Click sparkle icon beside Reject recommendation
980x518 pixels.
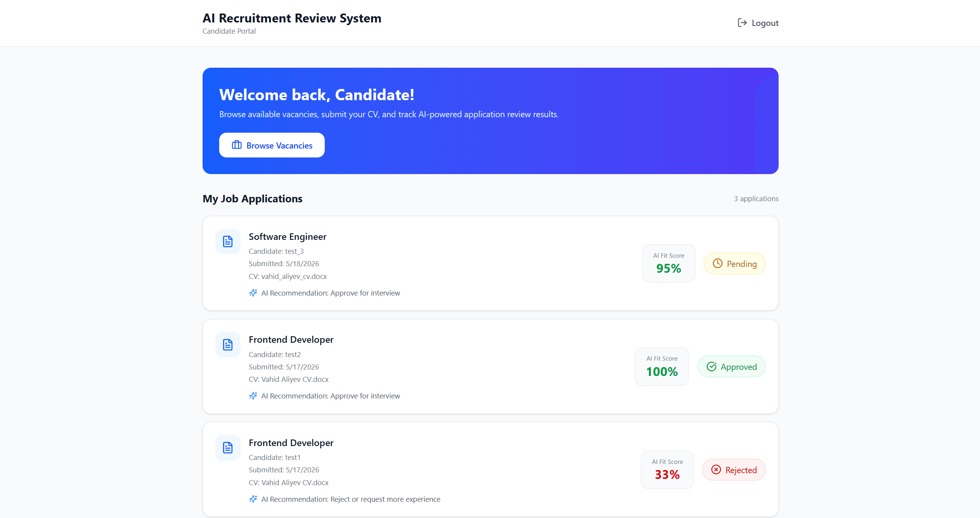tap(253, 499)
